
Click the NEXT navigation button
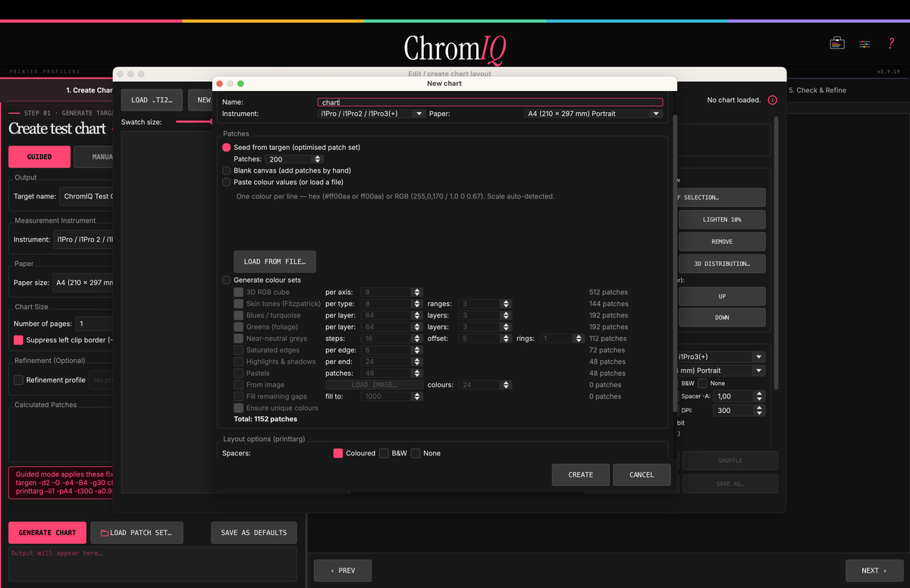[874, 571]
